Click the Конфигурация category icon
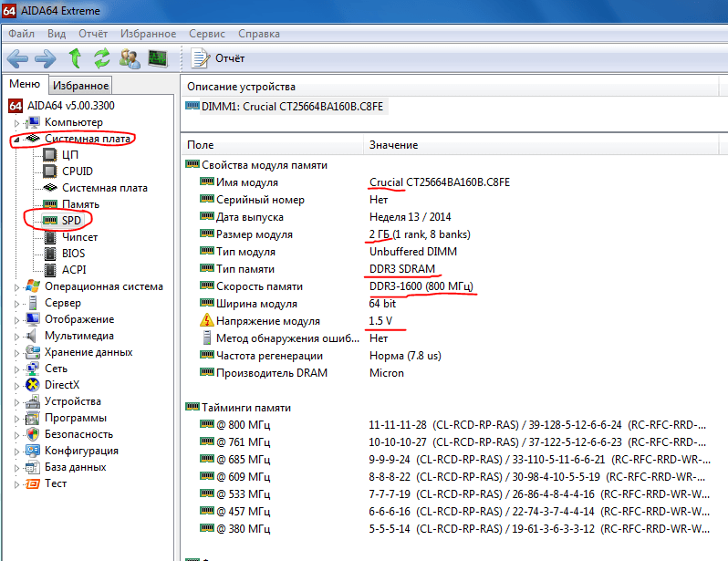 (33, 451)
